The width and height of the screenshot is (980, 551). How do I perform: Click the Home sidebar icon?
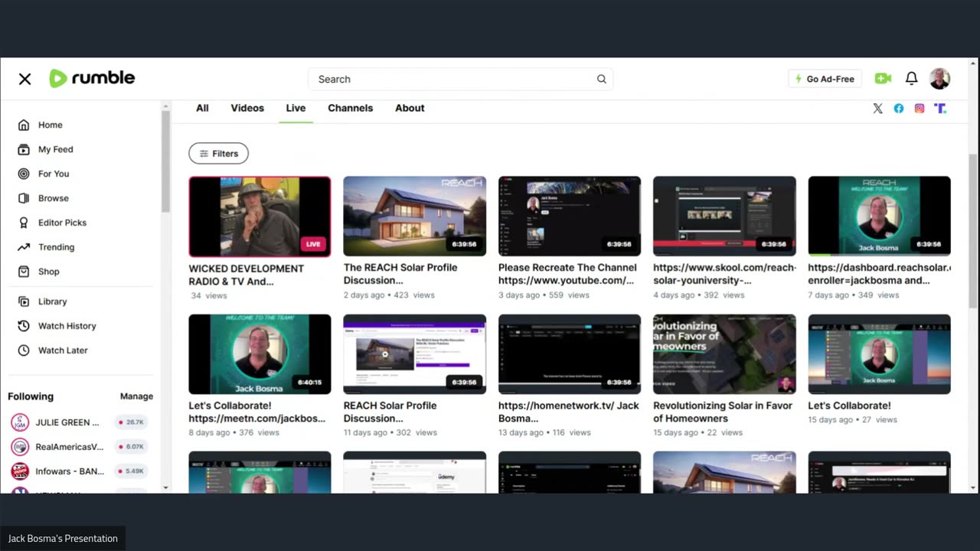tap(24, 125)
